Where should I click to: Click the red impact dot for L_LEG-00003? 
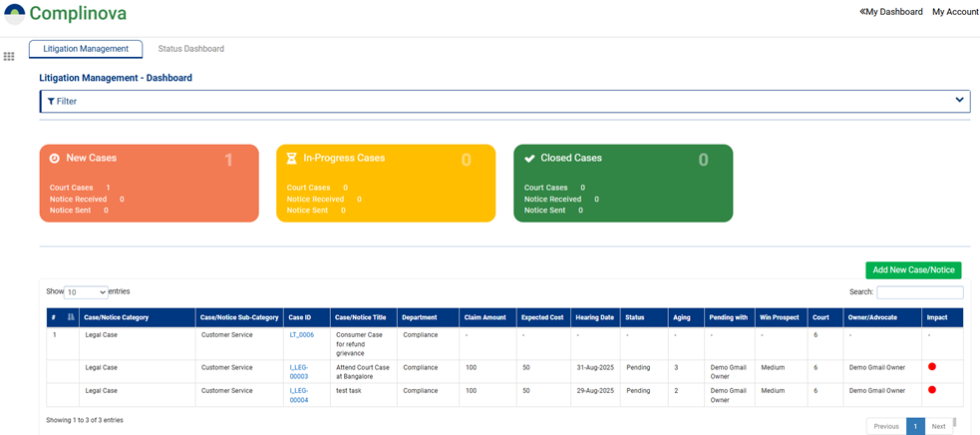(x=932, y=367)
